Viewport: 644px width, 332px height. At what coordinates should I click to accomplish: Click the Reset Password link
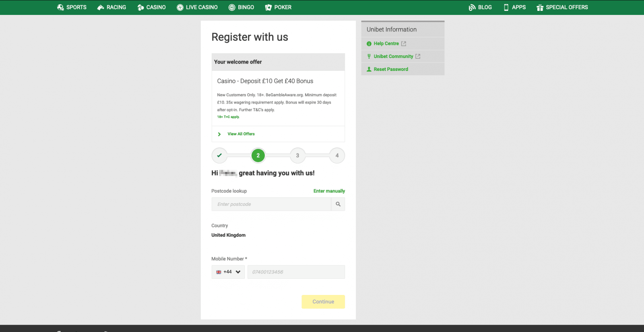391,69
